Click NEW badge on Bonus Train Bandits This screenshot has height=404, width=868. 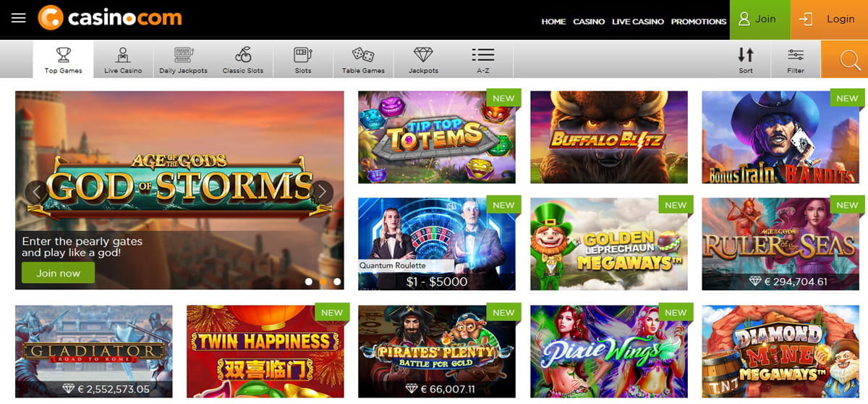[x=847, y=98]
